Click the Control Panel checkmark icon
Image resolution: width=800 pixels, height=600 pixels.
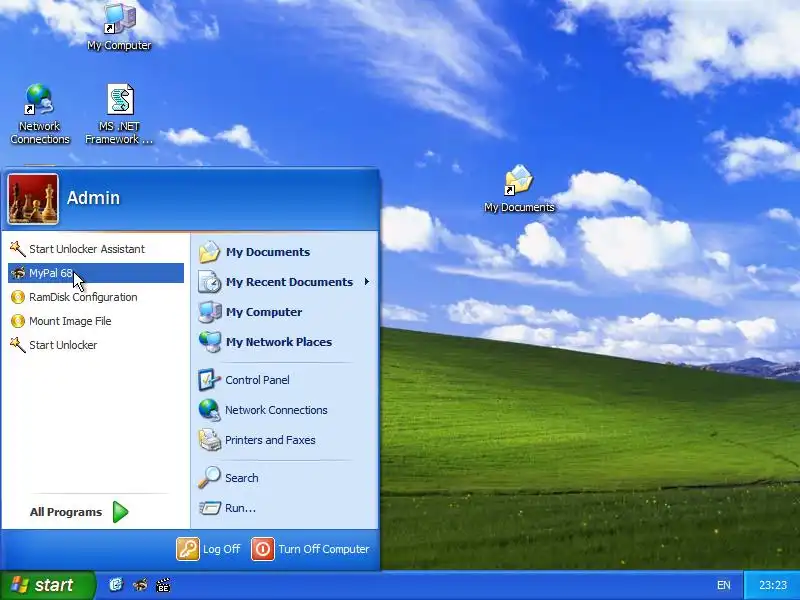(209, 380)
